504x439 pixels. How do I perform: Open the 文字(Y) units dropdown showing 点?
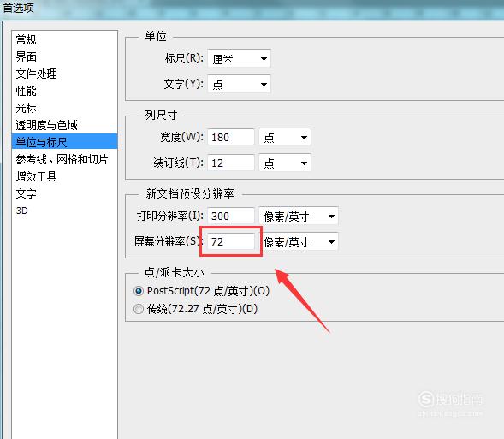[x=239, y=84]
